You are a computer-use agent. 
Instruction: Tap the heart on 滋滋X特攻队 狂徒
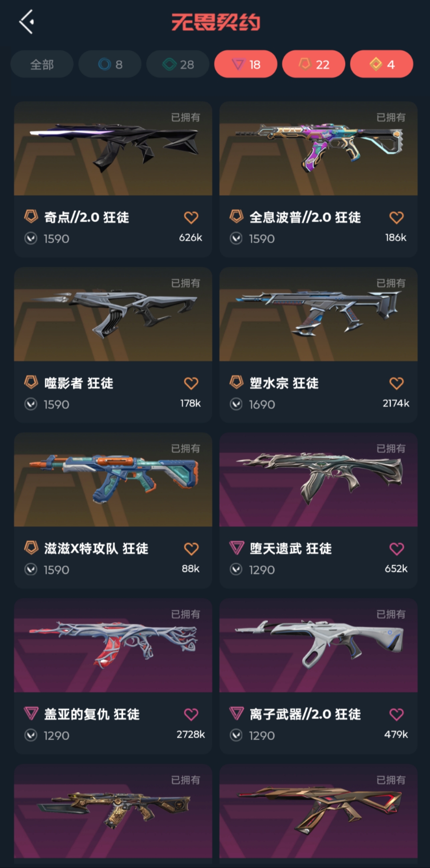pyautogui.click(x=191, y=549)
